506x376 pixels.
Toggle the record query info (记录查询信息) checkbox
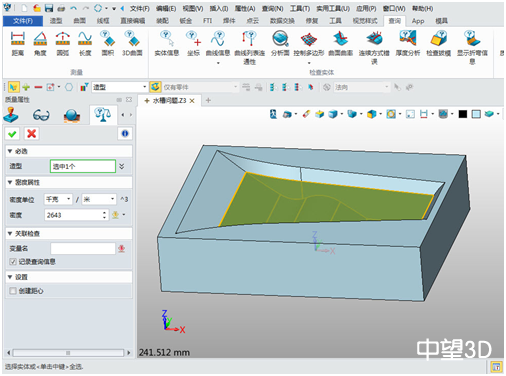13,262
